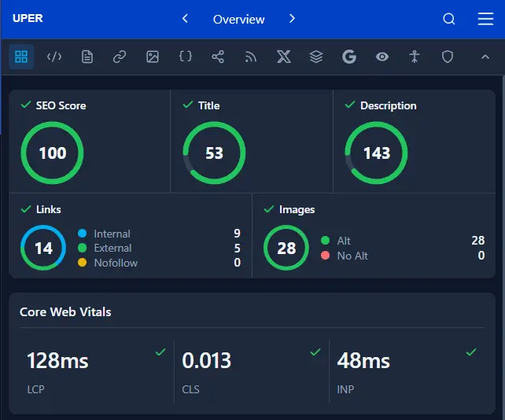Select the Alt images row

403,241
